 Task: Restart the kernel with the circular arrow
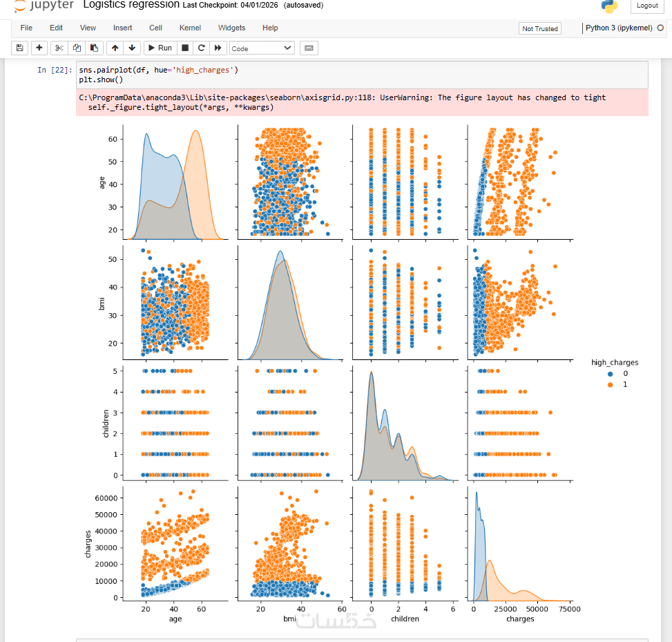tap(202, 48)
